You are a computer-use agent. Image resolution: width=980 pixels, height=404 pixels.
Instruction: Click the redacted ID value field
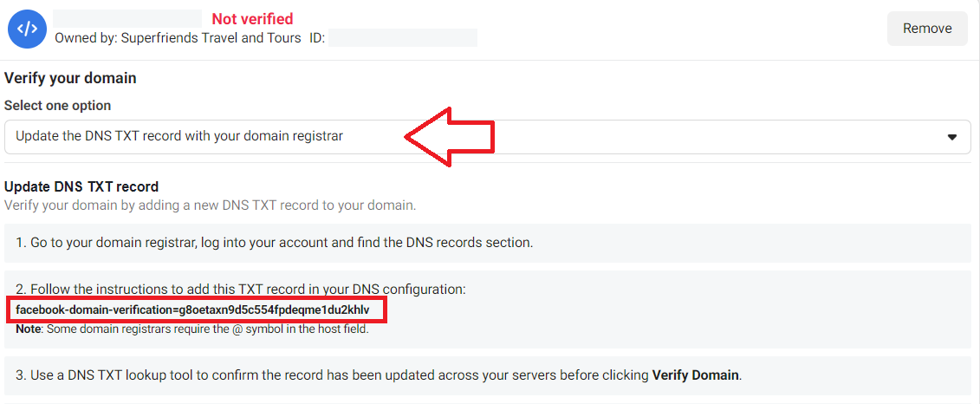point(403,37)
